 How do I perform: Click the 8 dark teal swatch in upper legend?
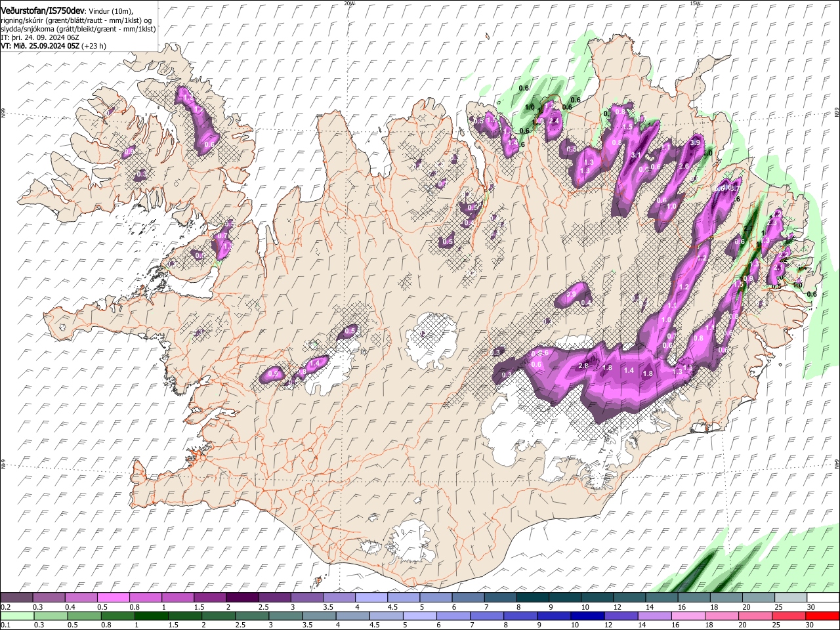532,598
